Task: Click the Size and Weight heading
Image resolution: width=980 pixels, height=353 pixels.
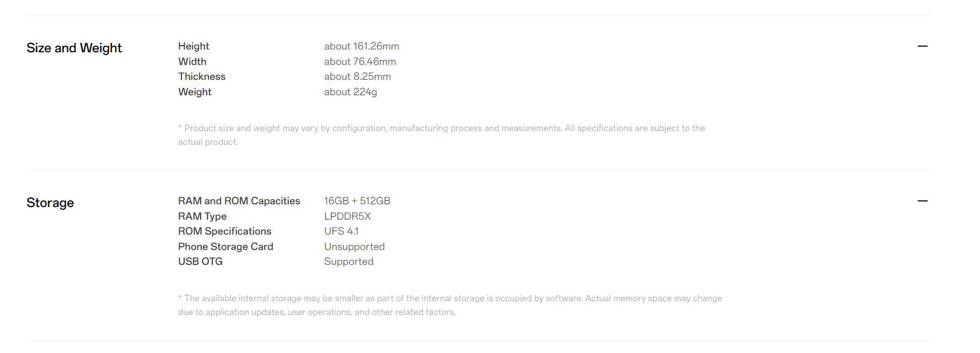Action: 74,48
